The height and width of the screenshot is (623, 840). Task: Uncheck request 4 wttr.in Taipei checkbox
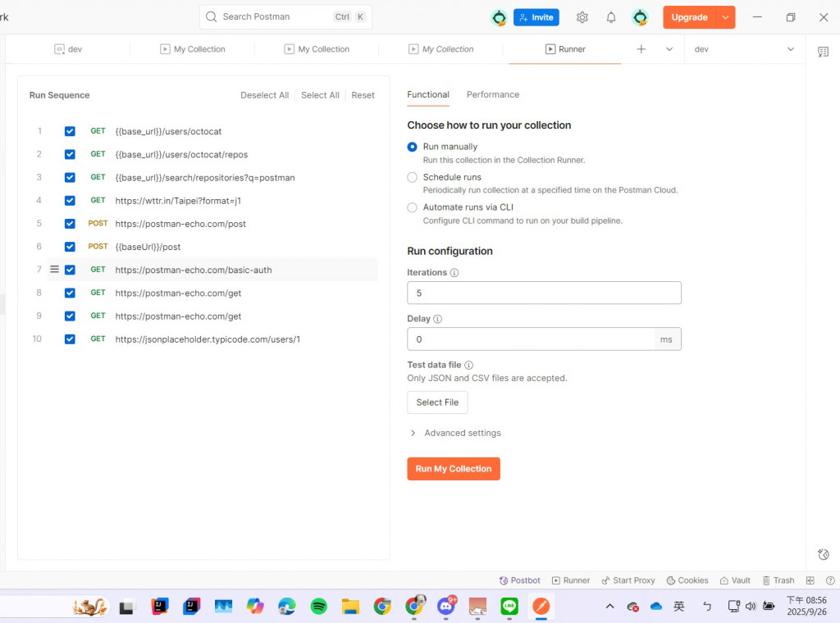point(70,200)
